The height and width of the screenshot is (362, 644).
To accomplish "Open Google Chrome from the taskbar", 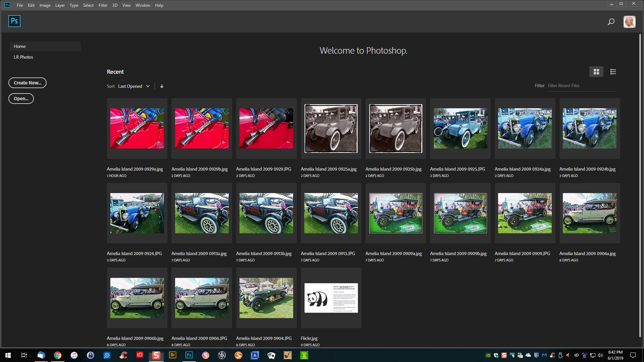I will 58,355.
